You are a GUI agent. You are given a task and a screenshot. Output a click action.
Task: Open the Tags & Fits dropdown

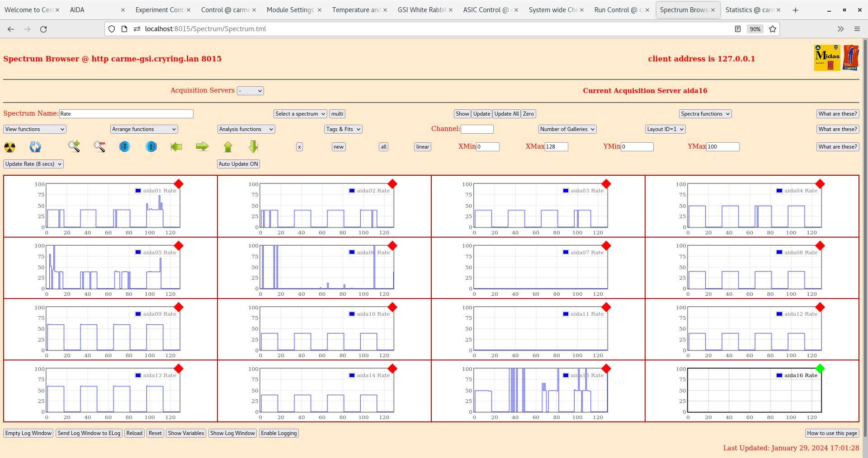tap(343, 129)
